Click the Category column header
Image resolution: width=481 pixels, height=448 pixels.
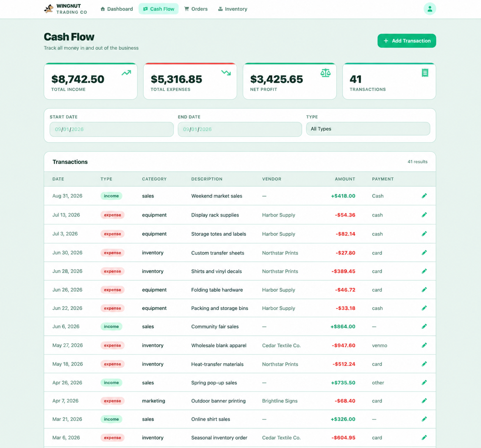154,179
